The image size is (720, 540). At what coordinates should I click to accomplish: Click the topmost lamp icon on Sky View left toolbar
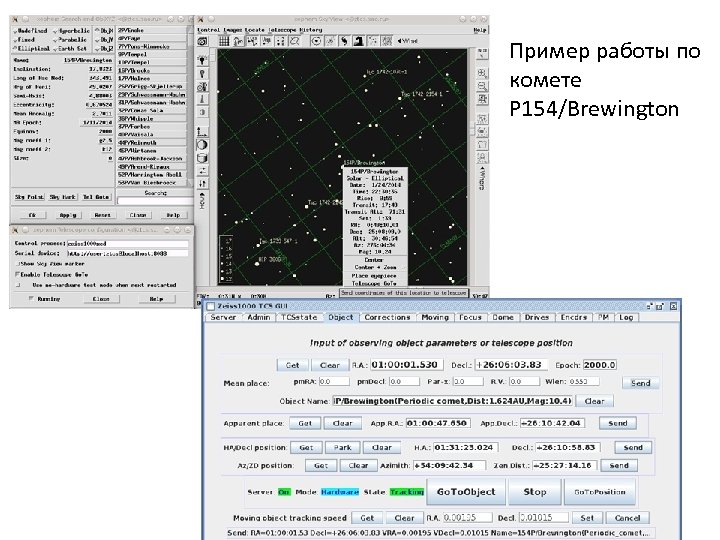tap(202, 60)
